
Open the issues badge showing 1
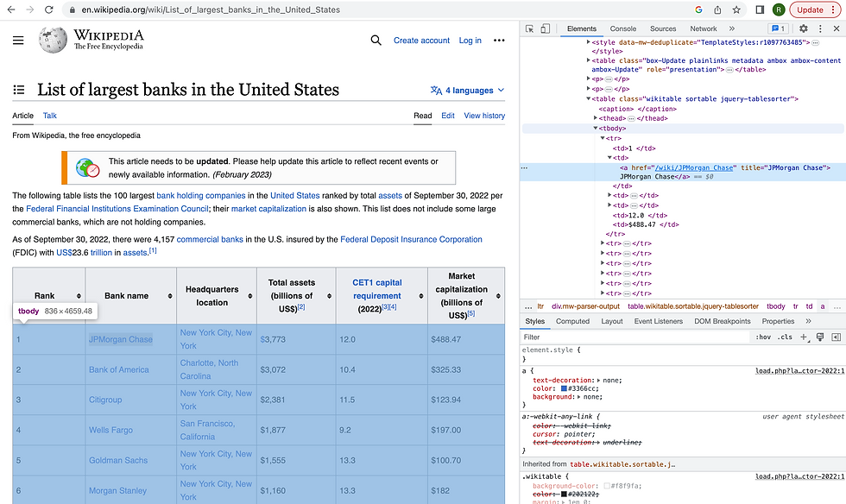778,28
